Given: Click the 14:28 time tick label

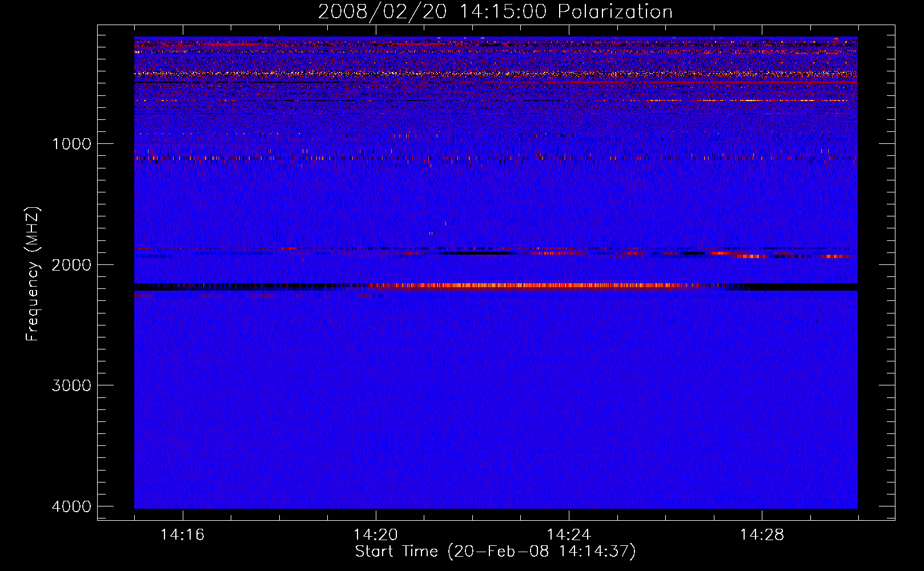Looking at the screenshot, I should (762, 535).
